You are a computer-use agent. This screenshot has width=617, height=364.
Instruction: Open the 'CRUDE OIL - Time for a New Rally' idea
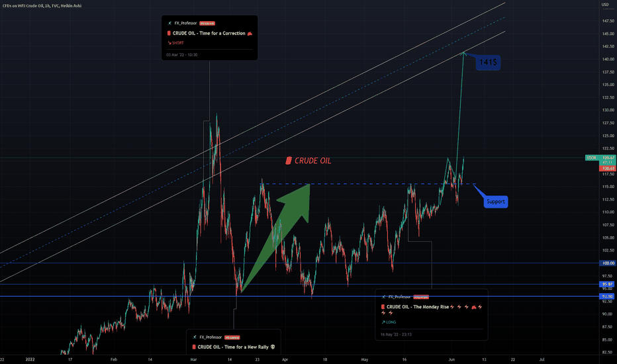coord(233,347)
